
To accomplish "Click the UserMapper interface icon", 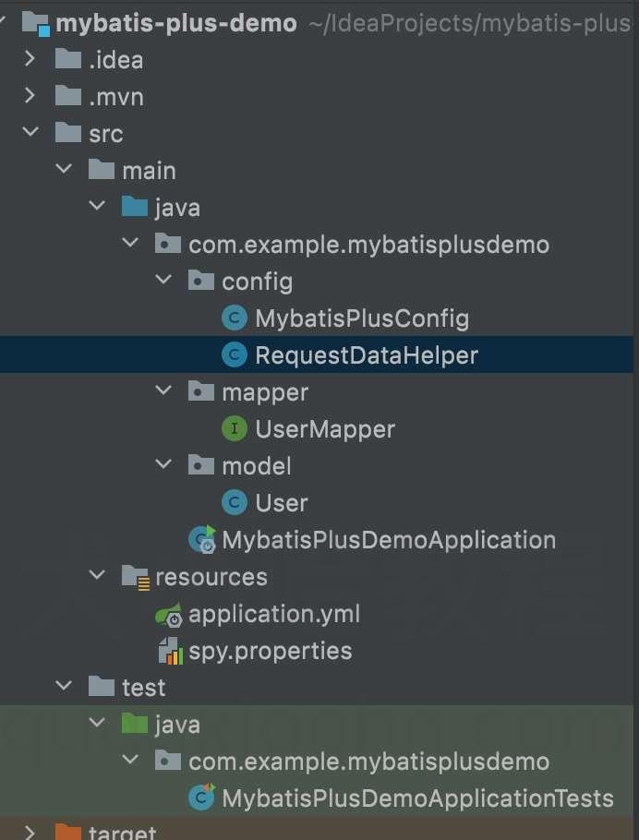I will (x=235, y=429).
